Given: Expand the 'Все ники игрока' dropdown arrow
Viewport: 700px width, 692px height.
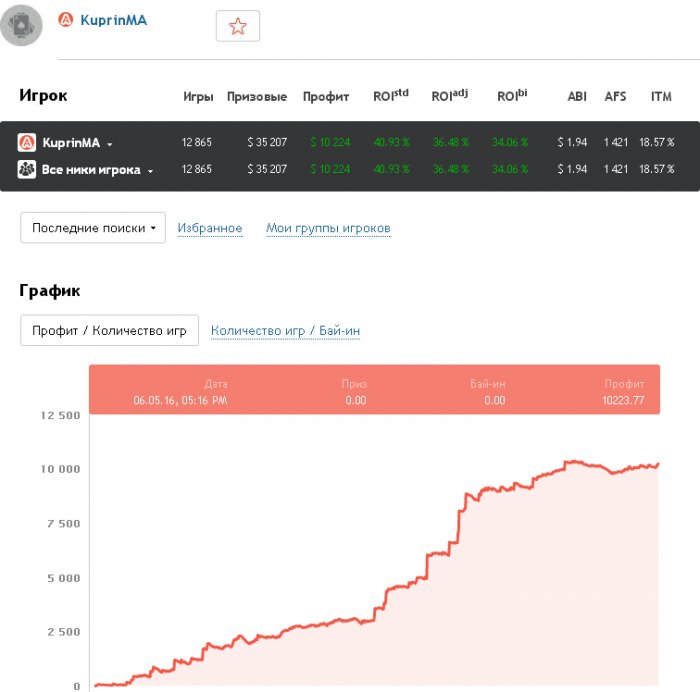Looking at the screenshot, I should click(x=150, y=171).
